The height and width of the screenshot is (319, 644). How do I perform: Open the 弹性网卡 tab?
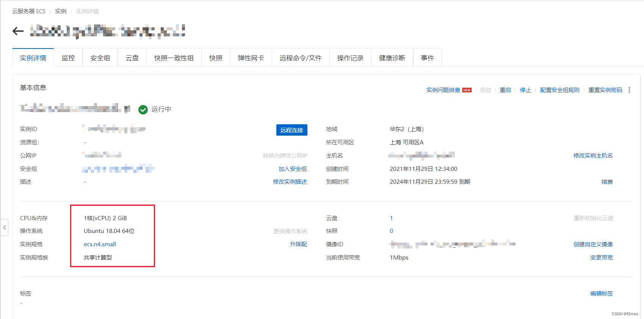click(251, 58)
